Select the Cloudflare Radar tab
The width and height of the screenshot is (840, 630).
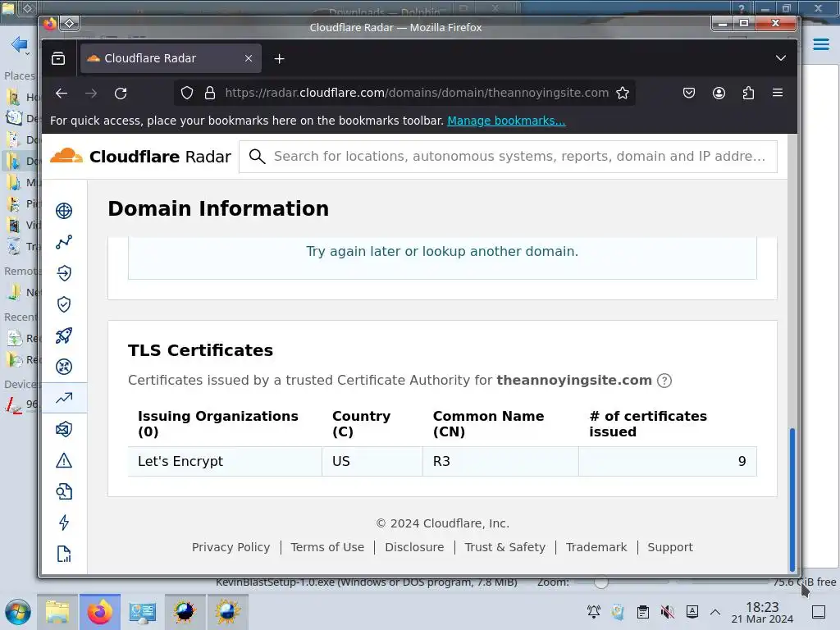click(171, 58)
